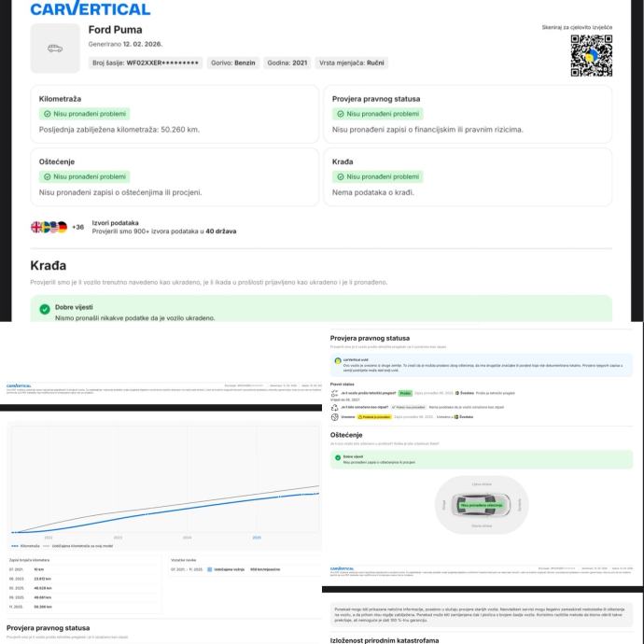Click the large Krađa section heading
This screenshot has height=644, width=644.
click(x=48, y=266)
